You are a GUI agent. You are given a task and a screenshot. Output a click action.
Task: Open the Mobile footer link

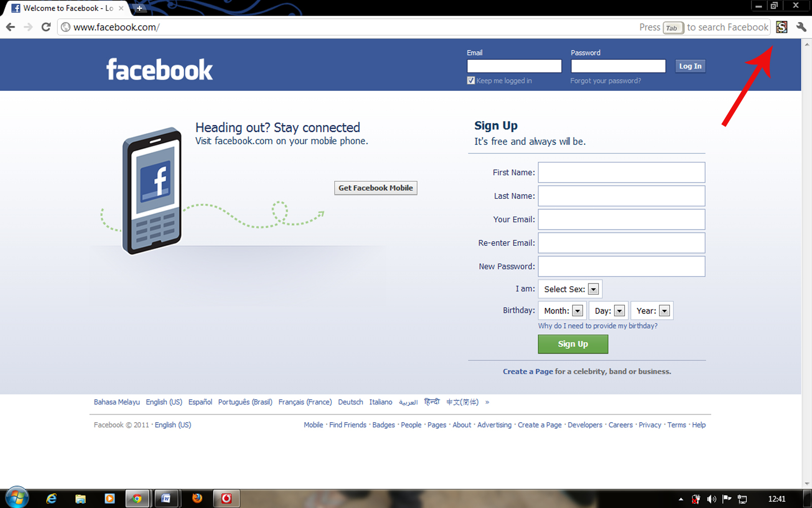pyautogui.click(x=314, y=425)
